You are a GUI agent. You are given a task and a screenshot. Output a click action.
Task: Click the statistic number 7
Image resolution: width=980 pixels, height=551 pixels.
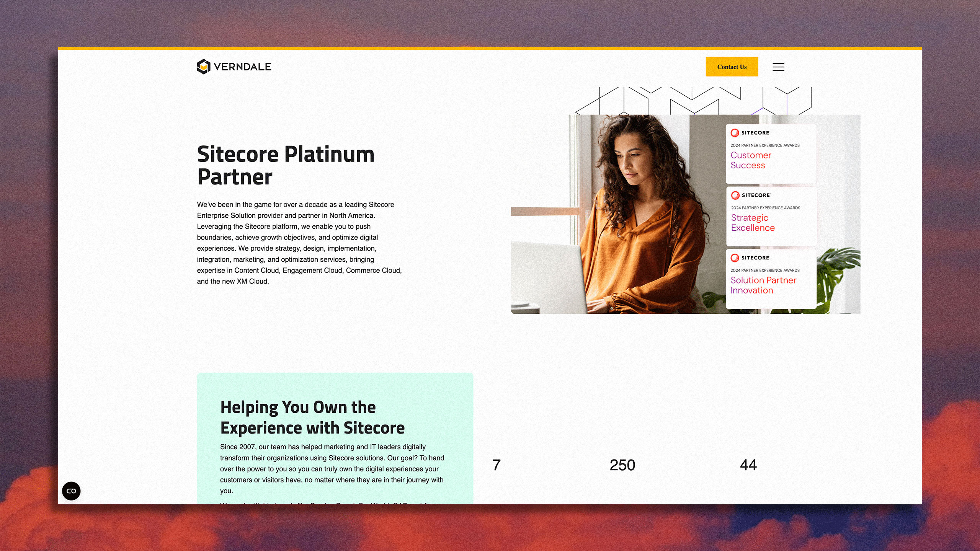[496, 465]
